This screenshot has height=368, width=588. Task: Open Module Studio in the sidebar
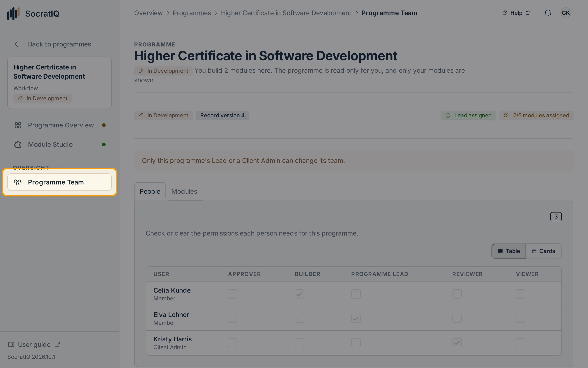coord(59,144)
